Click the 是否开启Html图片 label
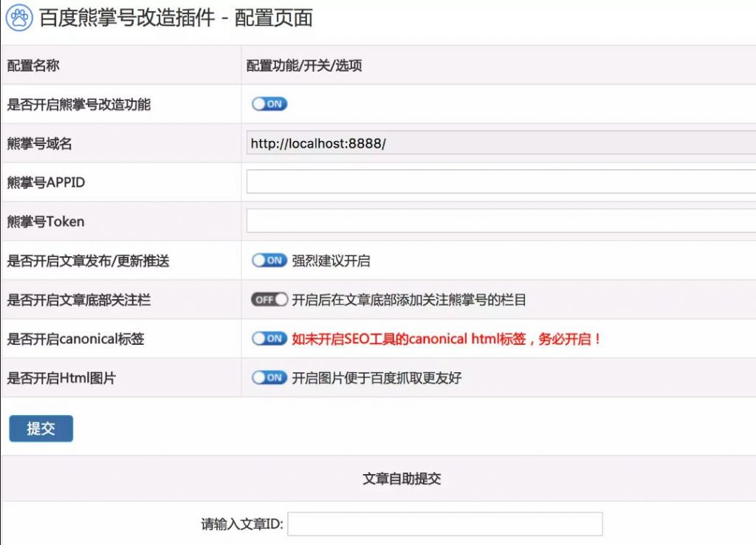The width and height of the screenshot is (756, 545). 61,378
